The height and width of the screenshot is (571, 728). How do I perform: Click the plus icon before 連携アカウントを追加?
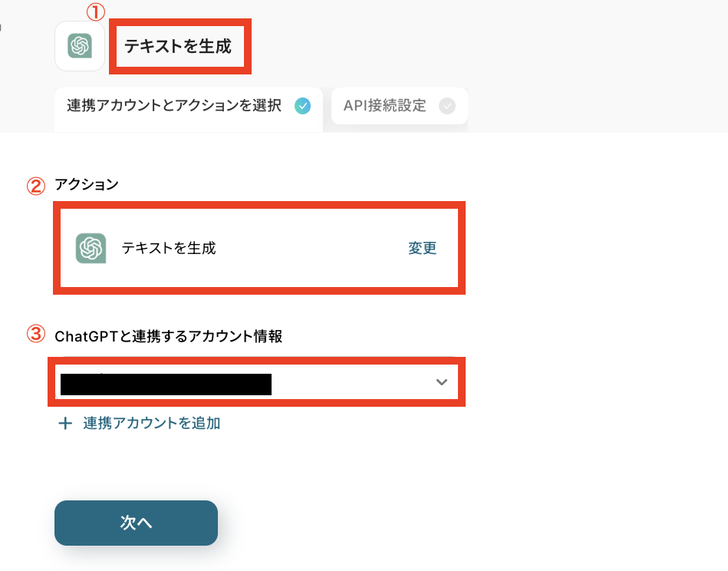point(65,423)
